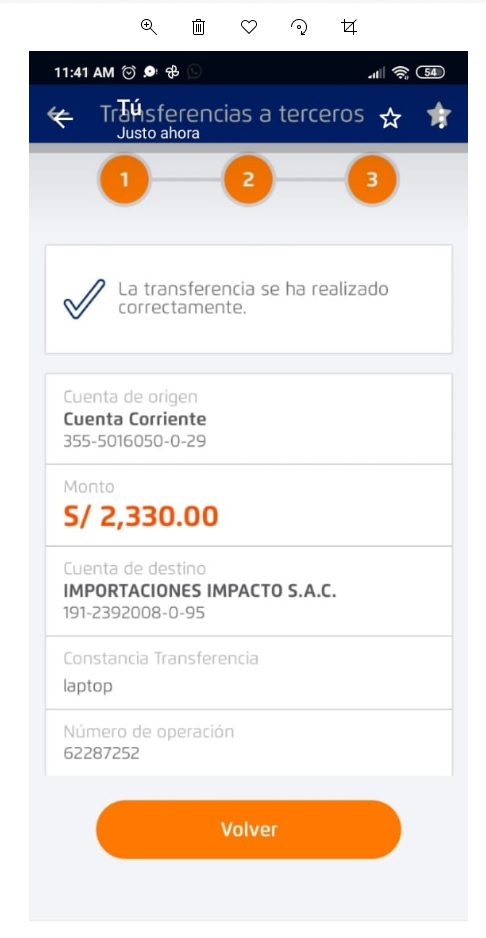This screenshot has width=486, height=938.
Task: Select the Cuenta de origen row
Action: [248, 419]
